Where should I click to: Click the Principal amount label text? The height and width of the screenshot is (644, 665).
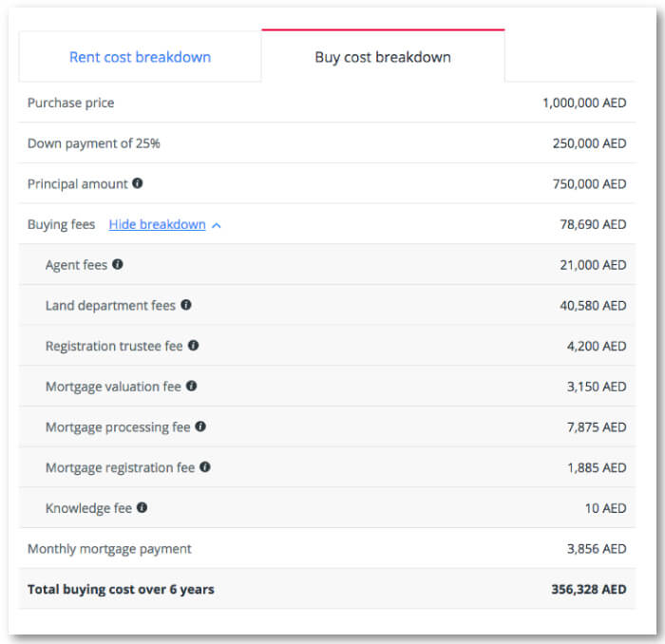78,184
